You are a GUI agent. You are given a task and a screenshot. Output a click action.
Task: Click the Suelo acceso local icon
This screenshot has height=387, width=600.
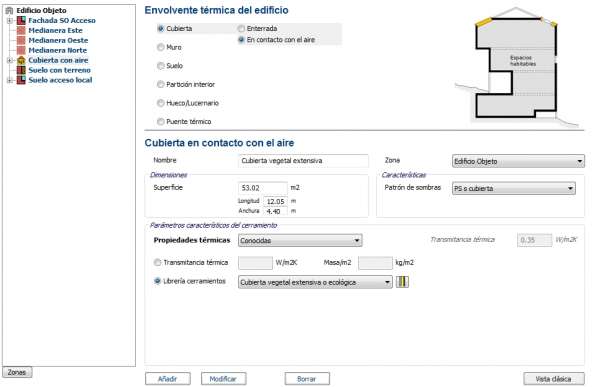(21, 80)
